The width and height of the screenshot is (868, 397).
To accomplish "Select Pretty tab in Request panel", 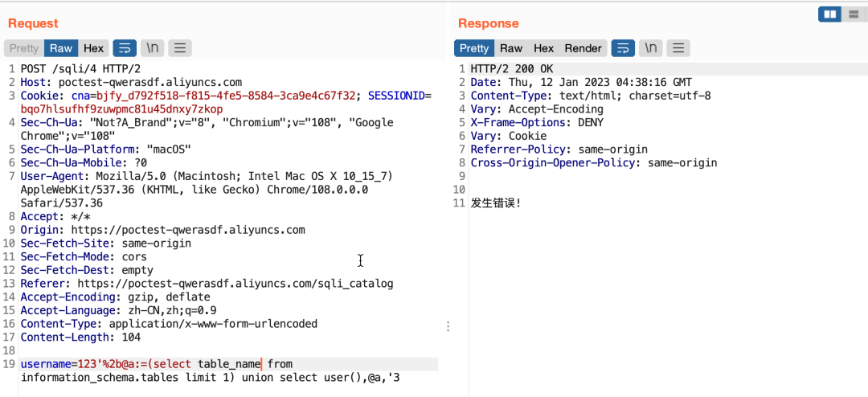I will tap(24, 48).
